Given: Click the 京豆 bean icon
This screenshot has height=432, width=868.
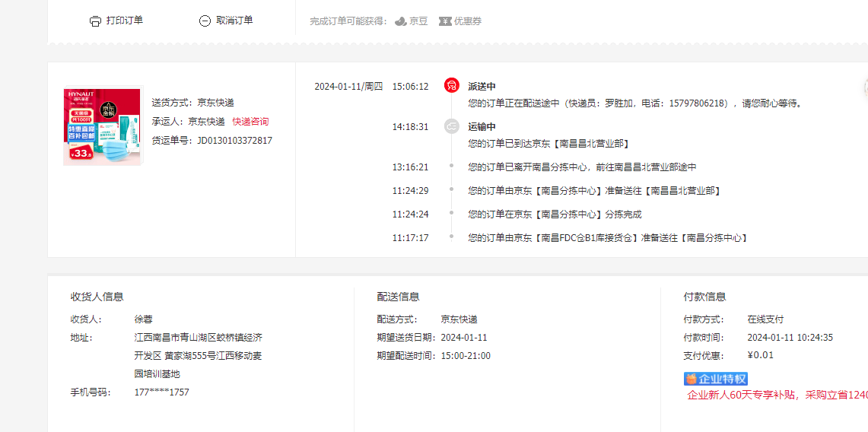Looking at the screenshot, I should [x=400, y=21].
